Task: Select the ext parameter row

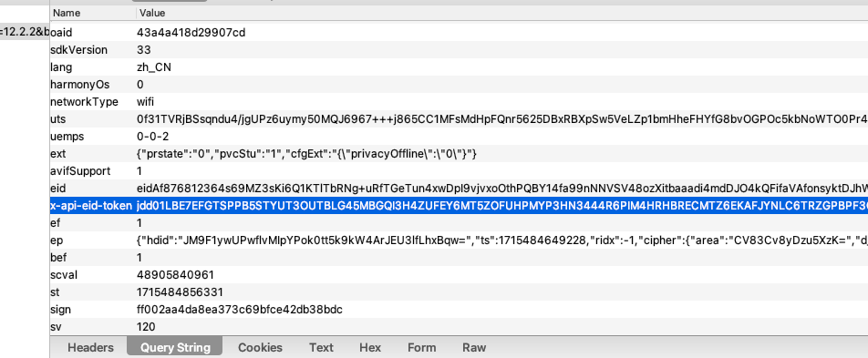Action: 459,154
